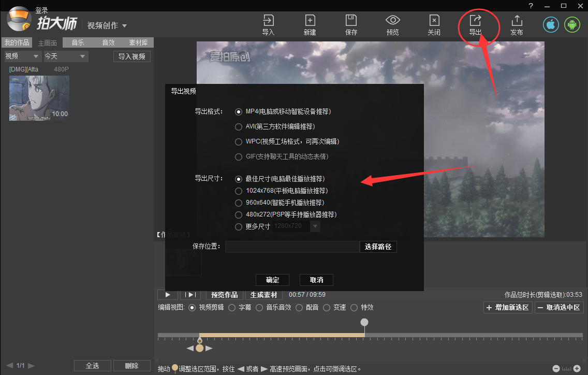Select 1024x768 export size
588x375 pixels.
[239, 191]
